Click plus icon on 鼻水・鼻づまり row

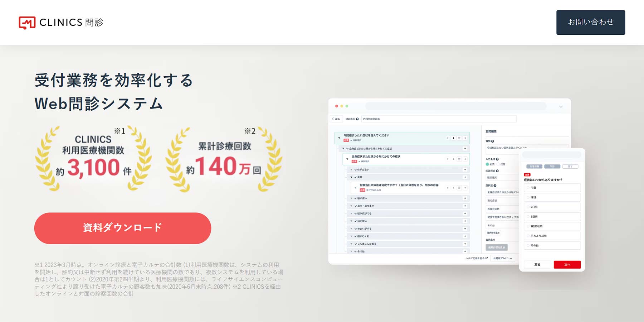pyautogui.click(x=465, y=206)
